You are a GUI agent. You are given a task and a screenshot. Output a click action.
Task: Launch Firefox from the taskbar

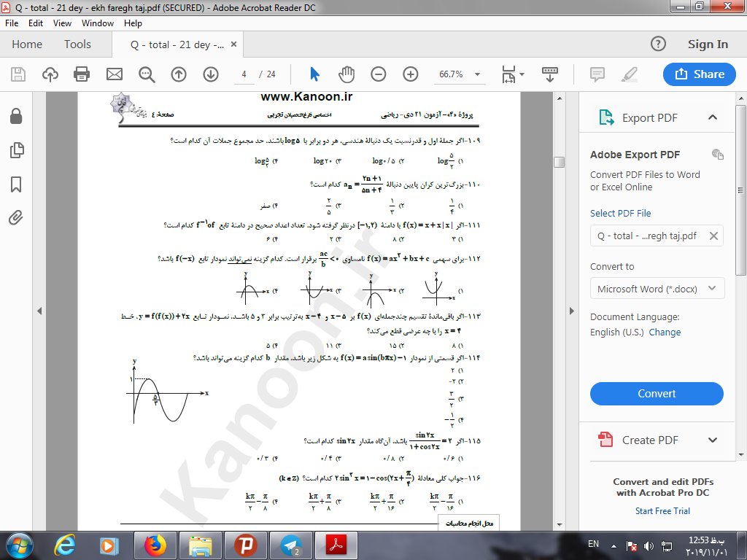[155, 545]
